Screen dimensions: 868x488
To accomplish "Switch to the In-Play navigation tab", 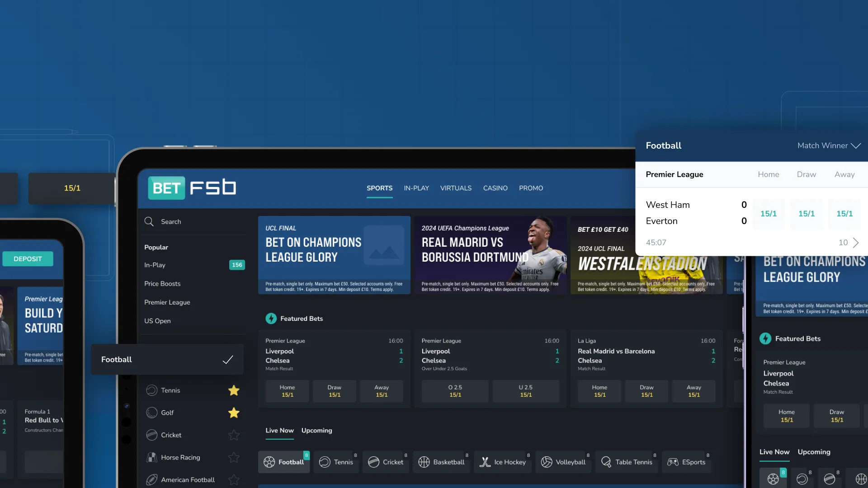I will coord(416,188).
